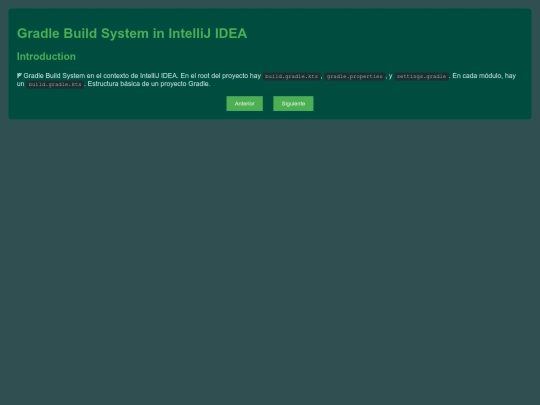Click the flag emoji before Gradle Build System
The height and width of the screenshot is (405, 540).
tap(20, 75)
